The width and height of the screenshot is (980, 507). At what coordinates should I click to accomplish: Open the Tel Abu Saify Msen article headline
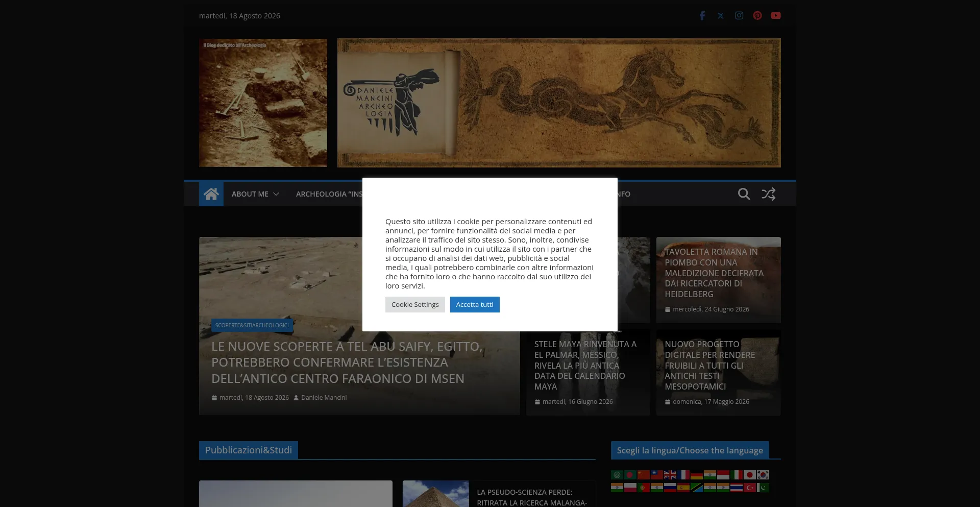347,363
